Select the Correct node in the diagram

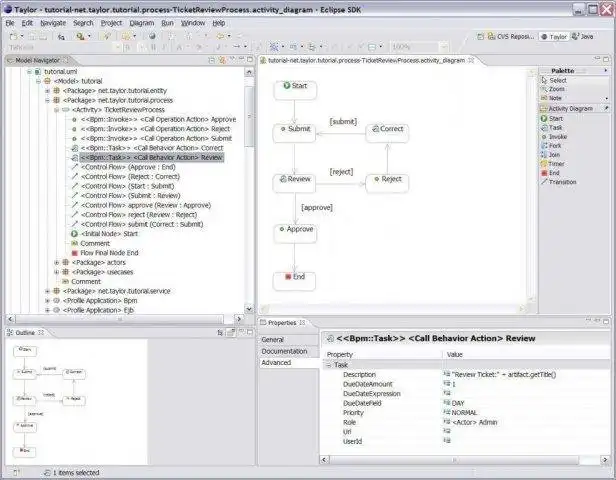pos(387,133)
